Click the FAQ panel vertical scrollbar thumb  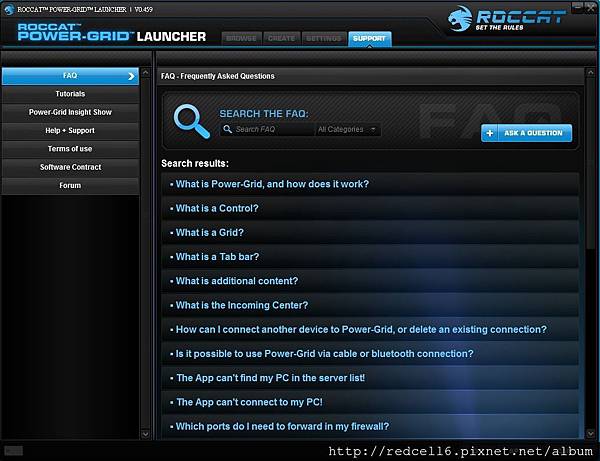point(590,165)
